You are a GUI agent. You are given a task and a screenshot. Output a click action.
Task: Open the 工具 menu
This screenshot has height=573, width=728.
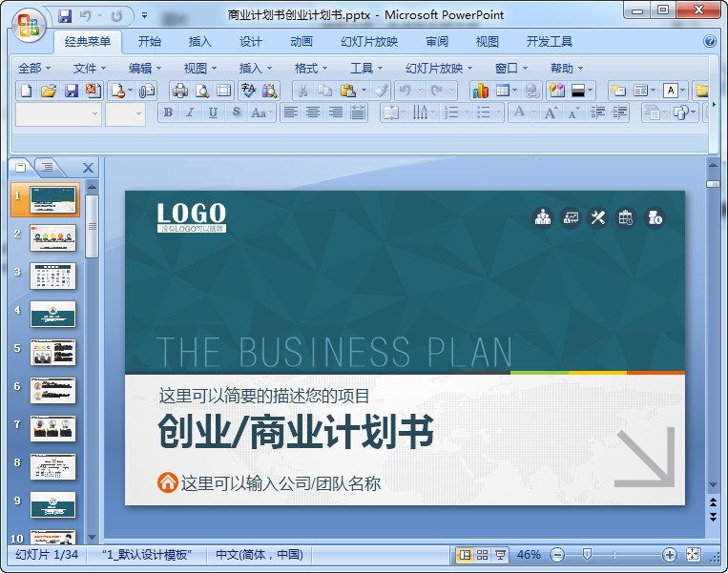[365, 69]
